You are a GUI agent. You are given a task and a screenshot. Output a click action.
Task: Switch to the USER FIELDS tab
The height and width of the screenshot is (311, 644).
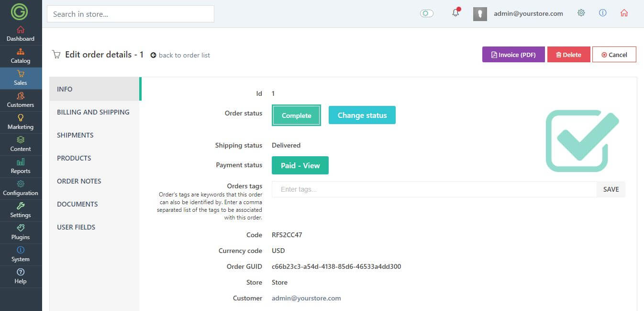(x=95, y=227)
